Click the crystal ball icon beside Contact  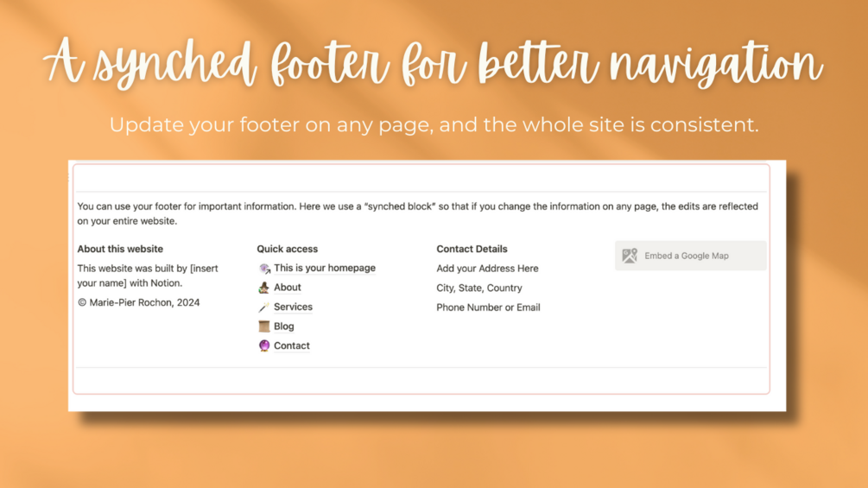click(x=264, y=345)
